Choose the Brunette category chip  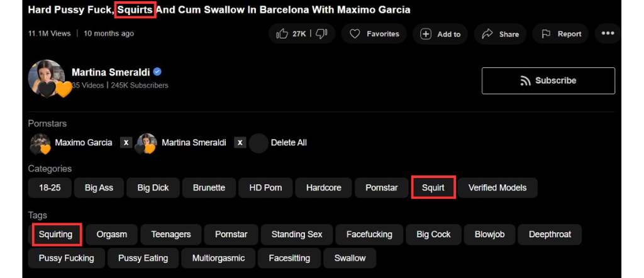coord(209,188)
